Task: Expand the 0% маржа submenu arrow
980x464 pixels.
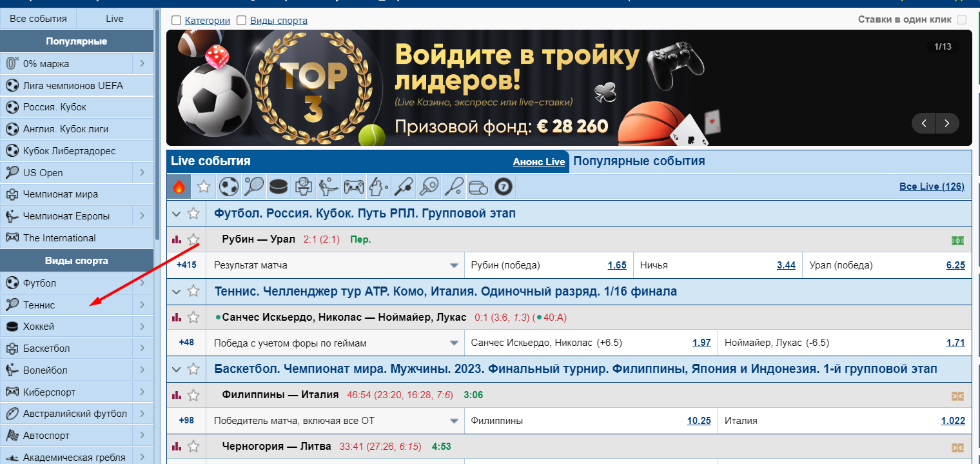Action: pos(142,63)
